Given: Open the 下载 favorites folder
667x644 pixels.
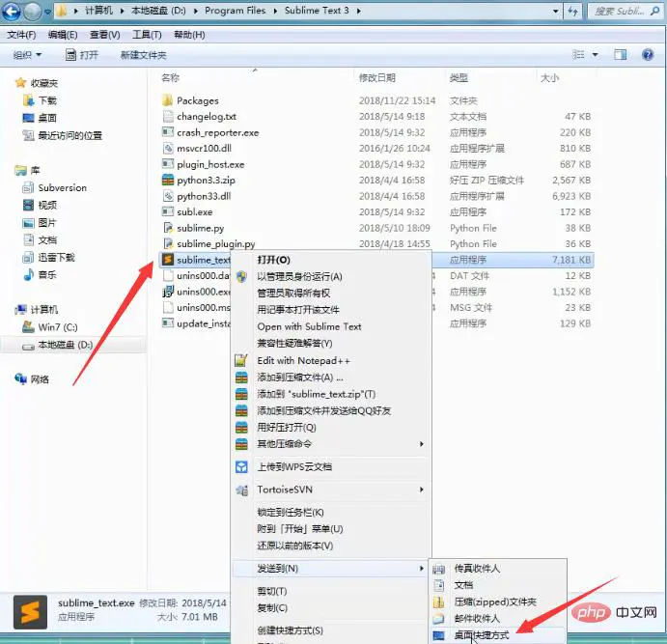Looking at the screenshot, I should coord(40,100).
